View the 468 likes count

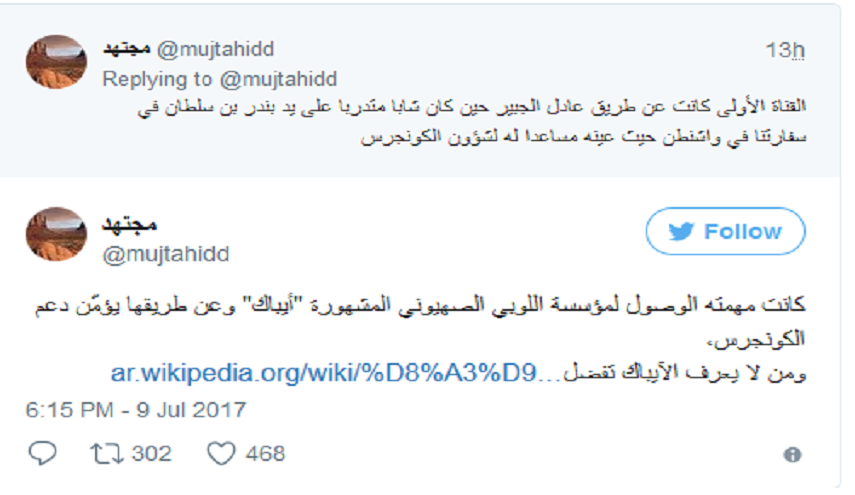tap(265, 453)
